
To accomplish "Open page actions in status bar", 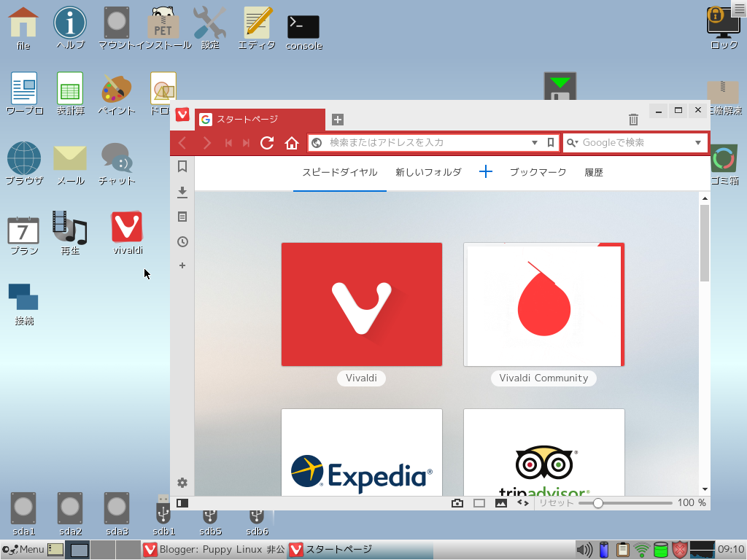I will click(x=523, y=502).
